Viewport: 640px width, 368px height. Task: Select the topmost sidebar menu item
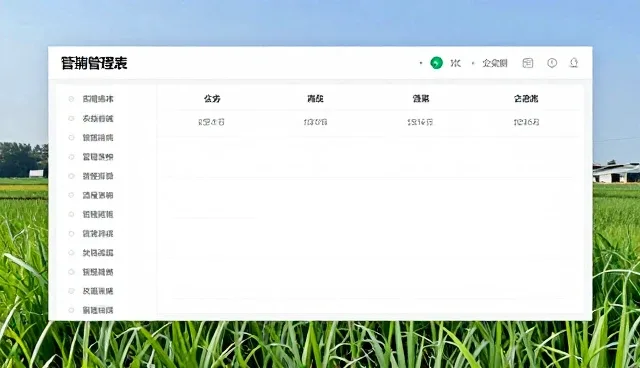pos(98,99)
